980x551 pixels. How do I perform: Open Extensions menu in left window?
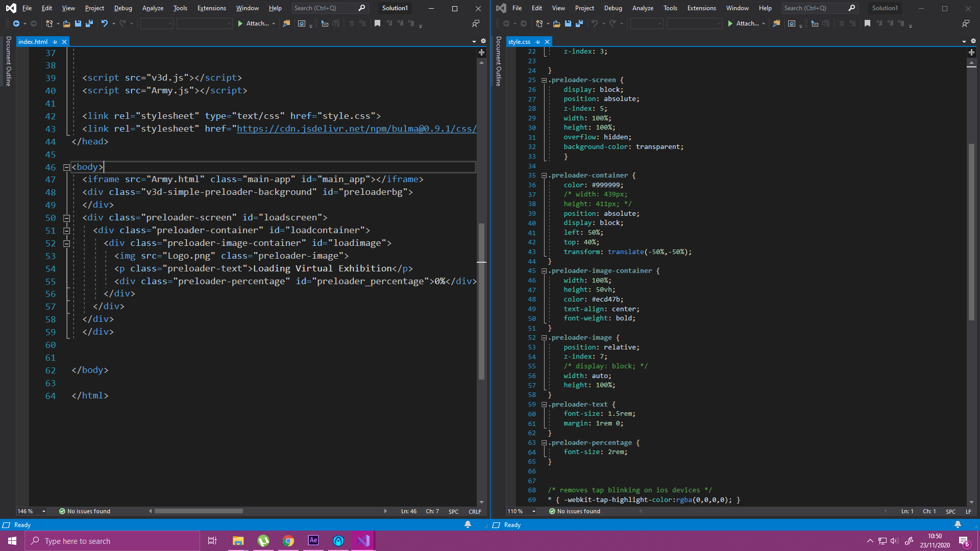click(211, 8)
